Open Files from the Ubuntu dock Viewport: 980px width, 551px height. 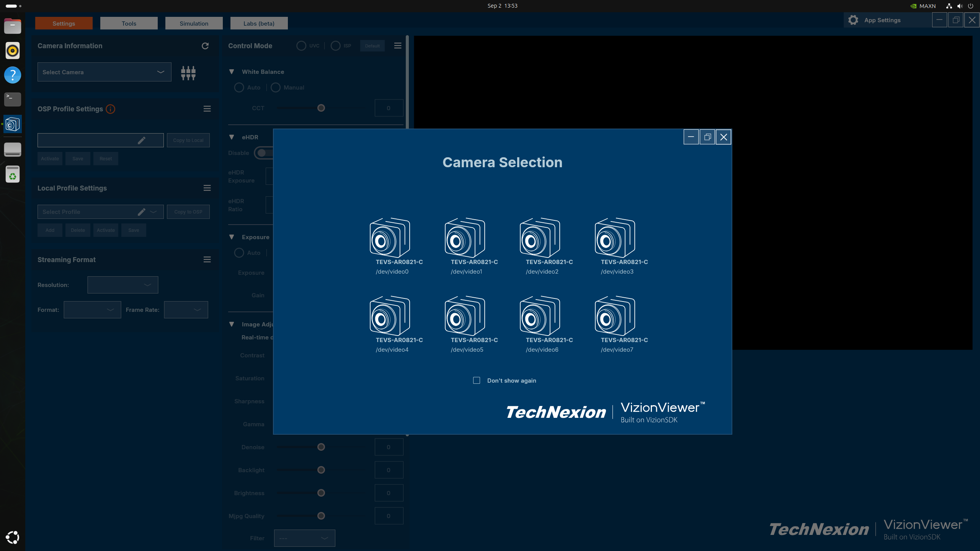(13, 26)
